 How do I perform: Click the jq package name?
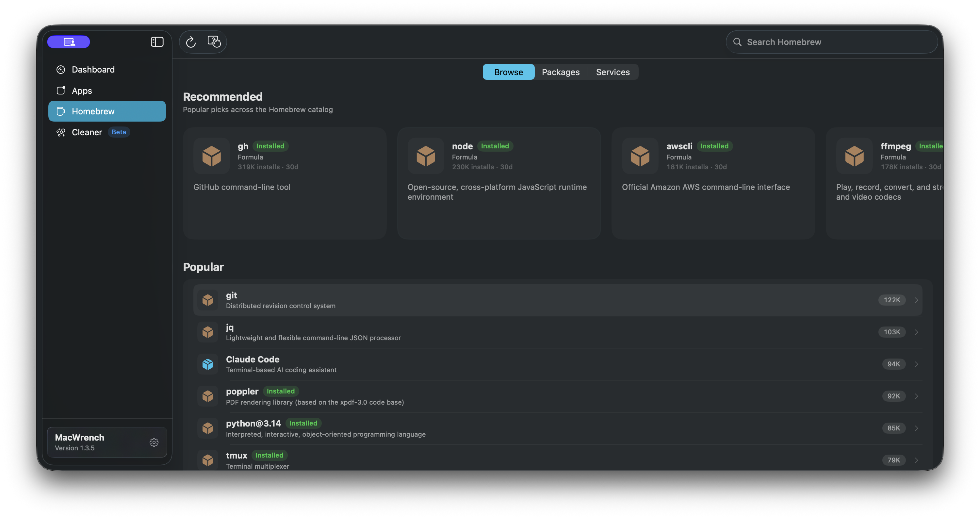tap(230, 327)
